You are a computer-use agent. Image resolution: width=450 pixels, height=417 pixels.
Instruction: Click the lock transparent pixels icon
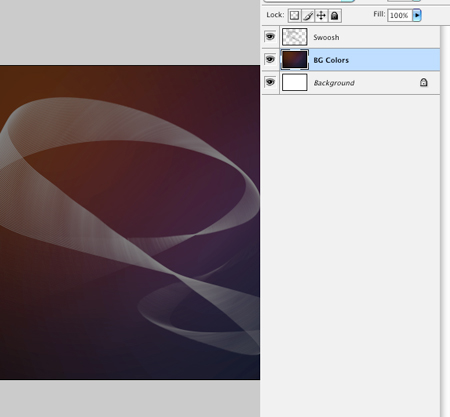(x=294, y=15)
